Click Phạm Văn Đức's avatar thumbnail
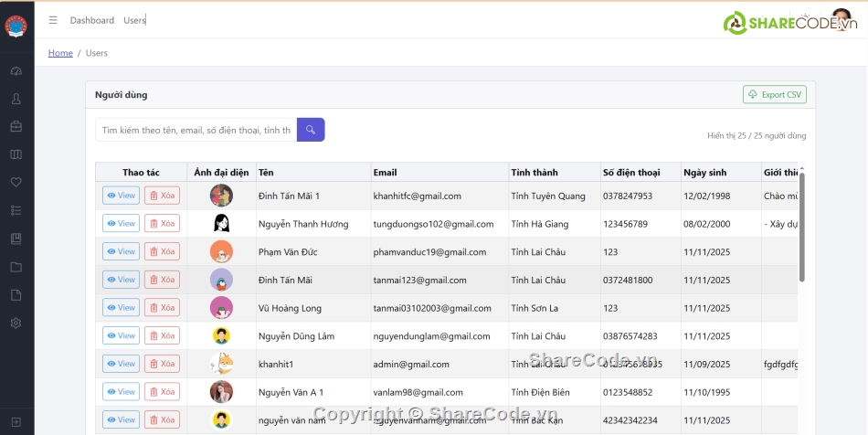This screenshot has width=868, height=435. click(x=221, y=252)
